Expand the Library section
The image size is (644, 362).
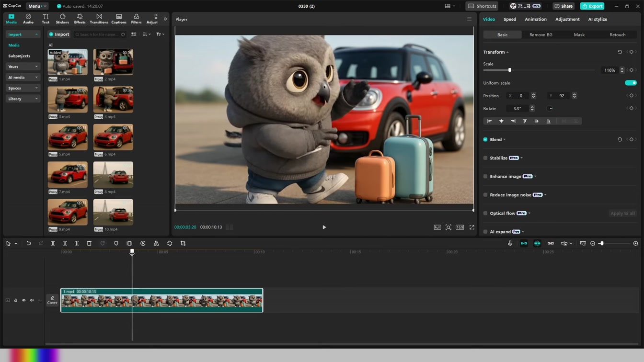click(23, 99)
